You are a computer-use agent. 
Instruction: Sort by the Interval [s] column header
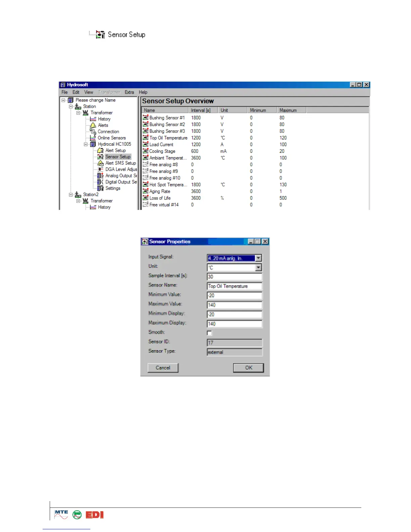tap(203, 110)
